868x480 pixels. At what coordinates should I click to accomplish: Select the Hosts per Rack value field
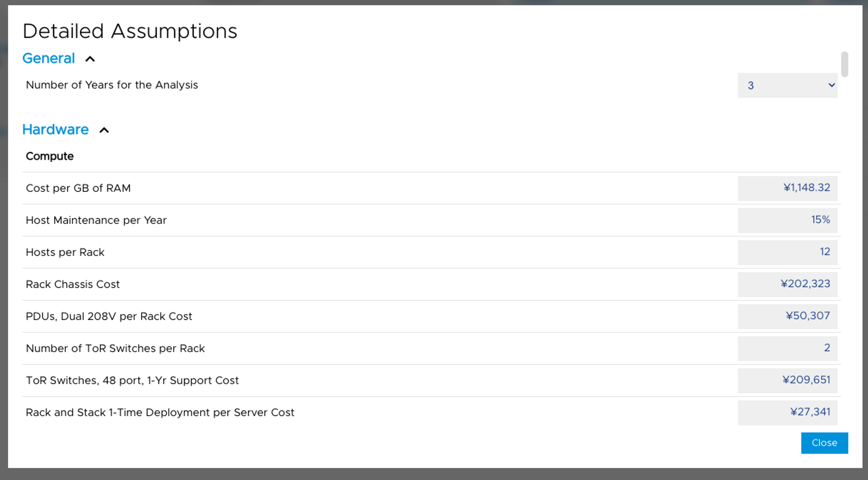tap(787, 252)
